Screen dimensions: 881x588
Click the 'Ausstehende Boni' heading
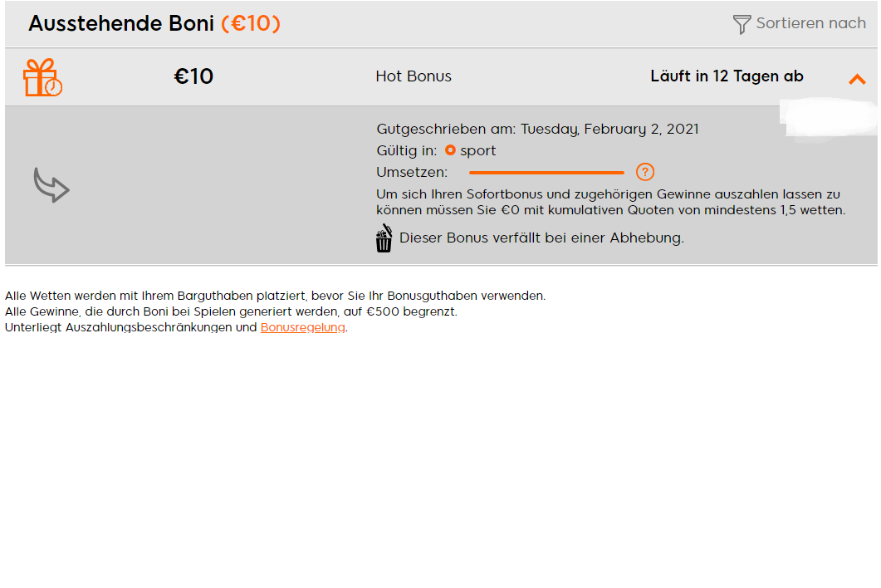pyautogui.click(x=121, y=23)
